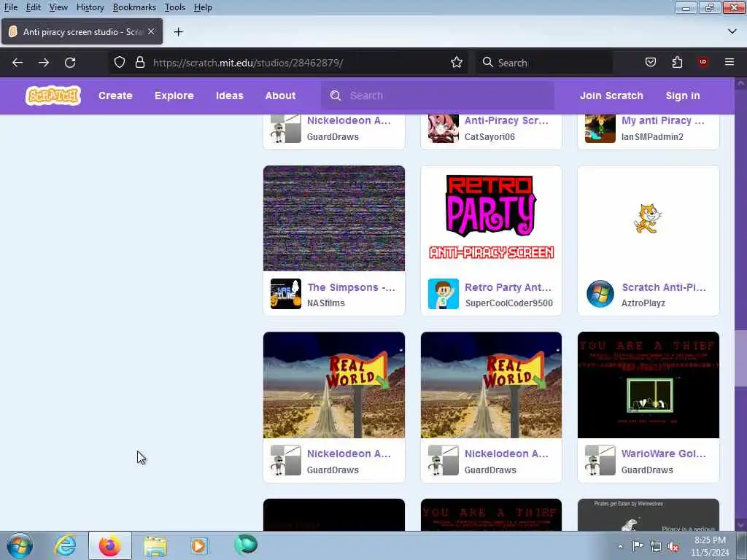
Task: Open IanSMPadmin2 profile avatar
Action: [600, 128]
